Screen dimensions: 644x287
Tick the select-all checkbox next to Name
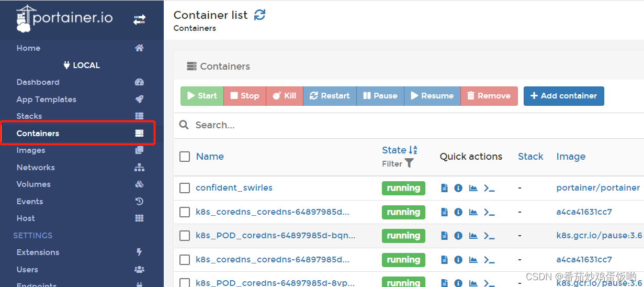click(185, 157)
